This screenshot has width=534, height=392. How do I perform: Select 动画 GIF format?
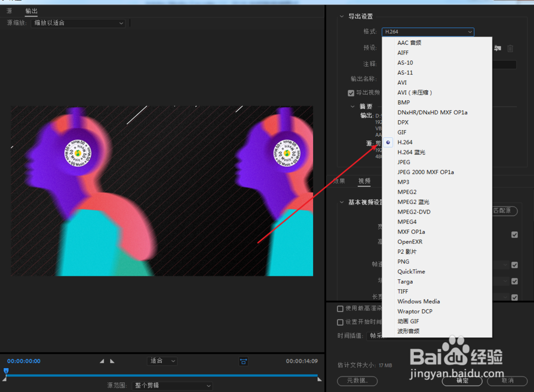coord(437,321)
